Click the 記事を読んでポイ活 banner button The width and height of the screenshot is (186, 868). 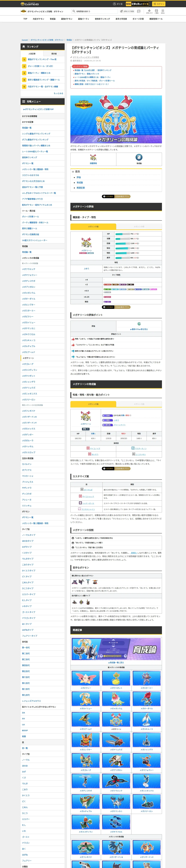pos(137,4)
